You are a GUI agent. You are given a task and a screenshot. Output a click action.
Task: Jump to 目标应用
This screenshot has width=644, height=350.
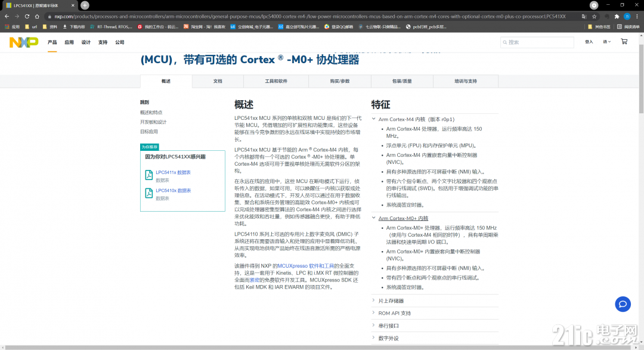pyautogui.click(x=148, y=132)
